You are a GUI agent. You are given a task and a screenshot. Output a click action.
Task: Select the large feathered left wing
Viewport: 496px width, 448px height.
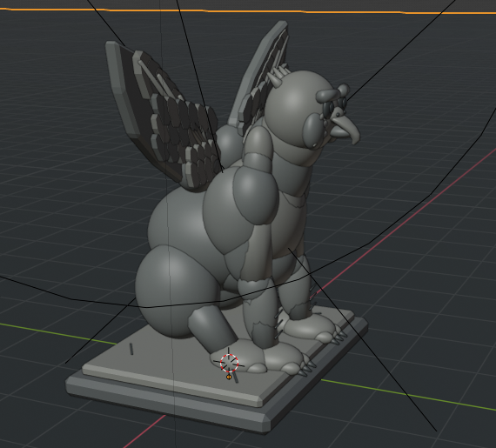[x=161, y=116]
